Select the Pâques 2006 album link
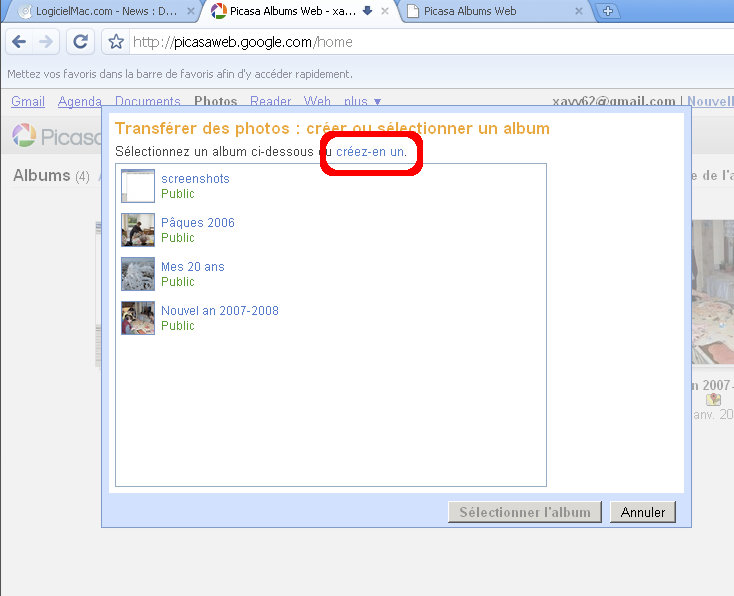 (x=198, y=223)
